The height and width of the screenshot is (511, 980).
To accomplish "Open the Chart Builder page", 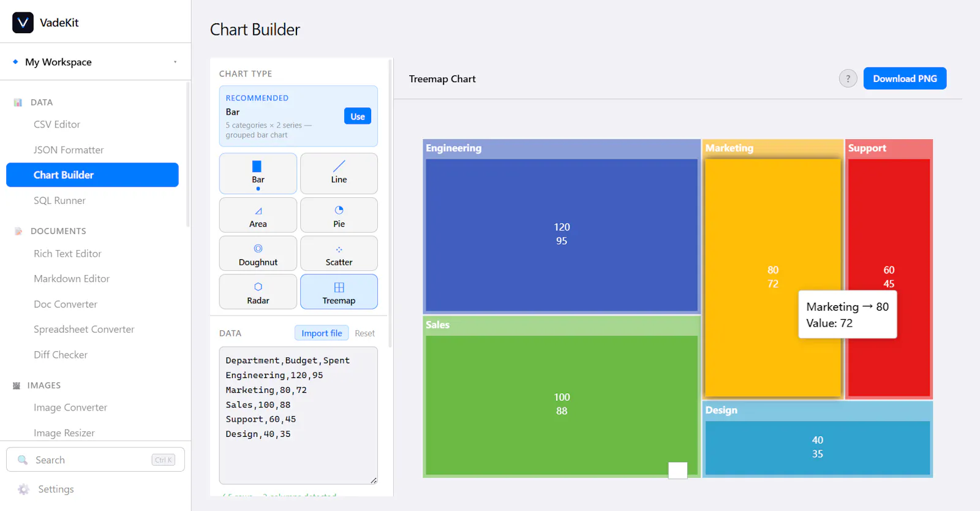I will click(92, 175).
